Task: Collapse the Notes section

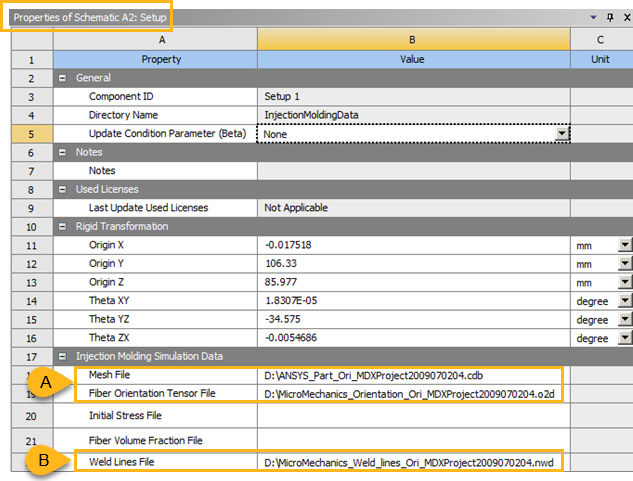Action: tap(63, 152)
